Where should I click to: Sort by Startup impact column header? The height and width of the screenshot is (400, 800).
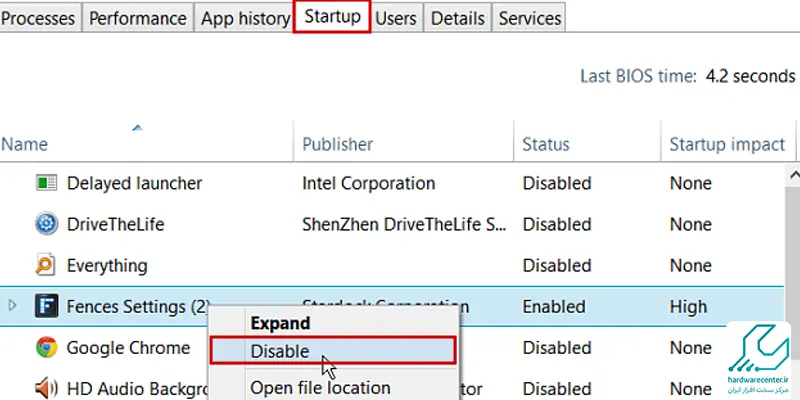point(727,144)
